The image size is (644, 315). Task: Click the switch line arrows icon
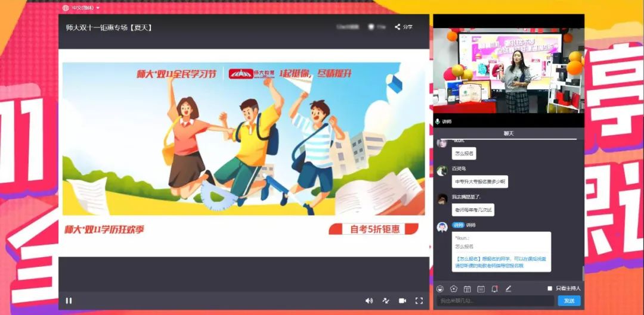point(386,301)
